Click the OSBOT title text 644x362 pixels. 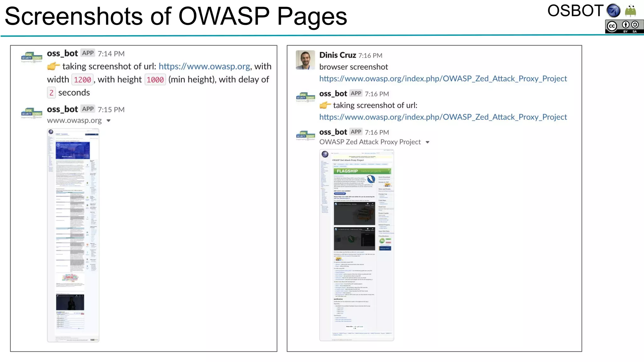[575, 11]
